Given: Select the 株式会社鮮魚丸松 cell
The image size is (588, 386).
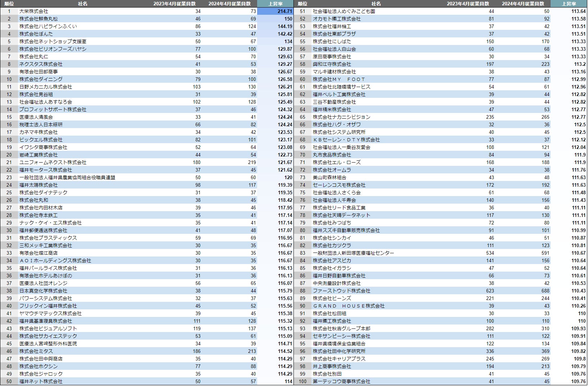Looking at the screenshot, I should [x=38, y=19].
